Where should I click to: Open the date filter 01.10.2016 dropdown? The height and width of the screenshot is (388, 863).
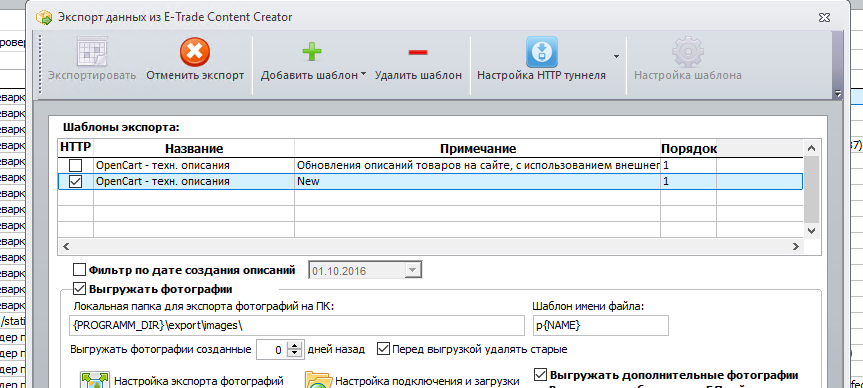[413, 270]
